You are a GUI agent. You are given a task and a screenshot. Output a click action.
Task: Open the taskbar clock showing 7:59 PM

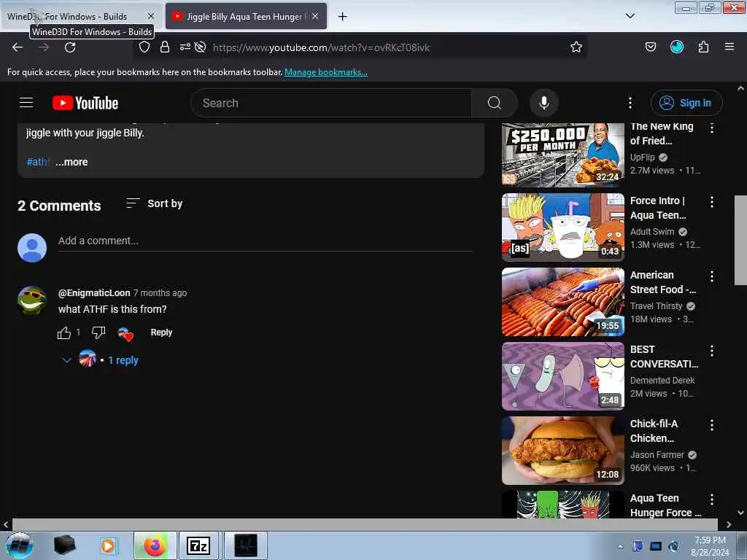click(710, 546)
